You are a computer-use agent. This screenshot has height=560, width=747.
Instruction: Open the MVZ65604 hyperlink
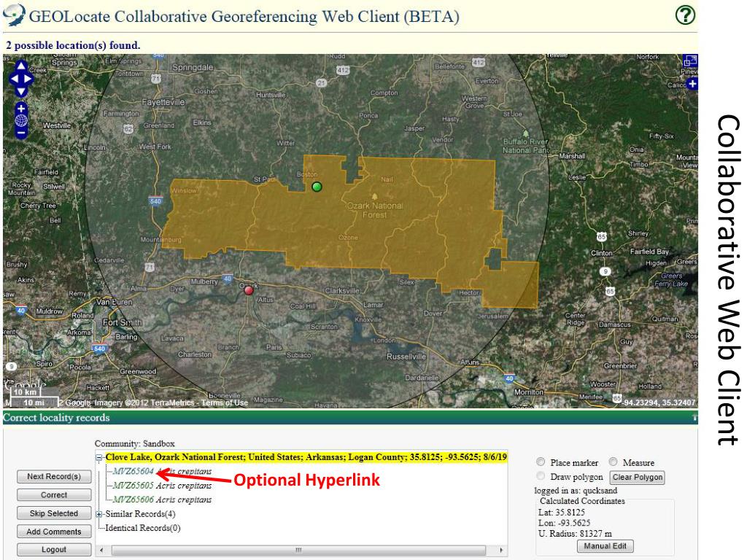coord(133,472)
